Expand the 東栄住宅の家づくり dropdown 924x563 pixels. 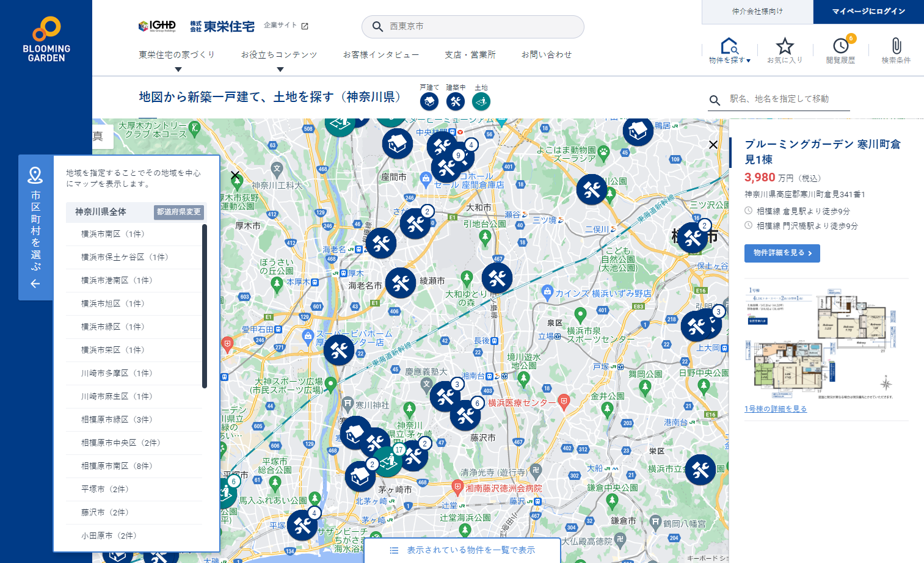click(178, 54)
